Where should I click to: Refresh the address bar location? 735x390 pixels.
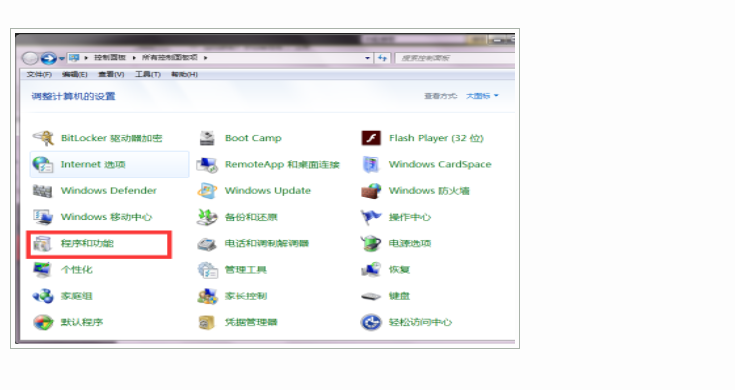(382, 58)
